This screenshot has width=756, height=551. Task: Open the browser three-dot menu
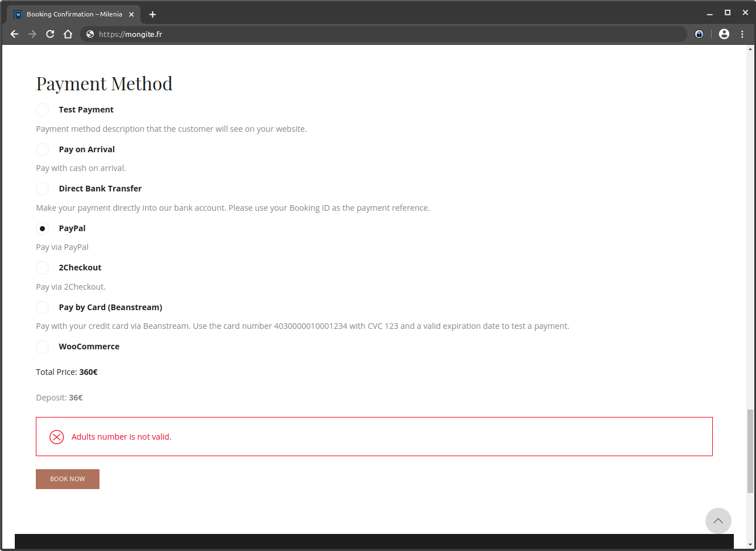point(742,34)
